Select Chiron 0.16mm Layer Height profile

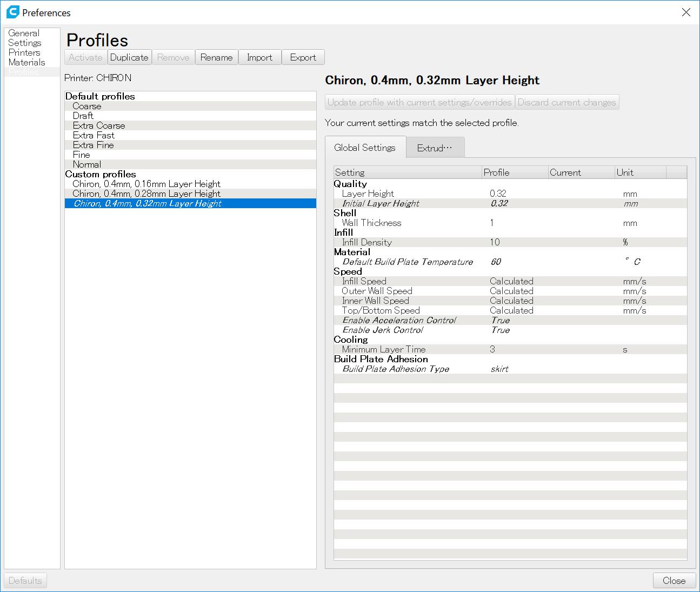pos(190,184)
